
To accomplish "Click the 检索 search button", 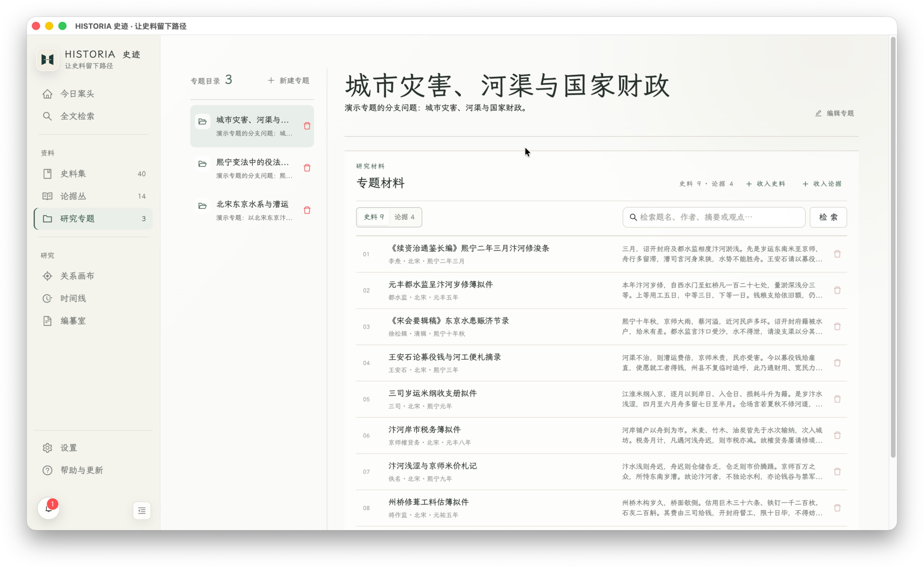I will click(828, 217).
